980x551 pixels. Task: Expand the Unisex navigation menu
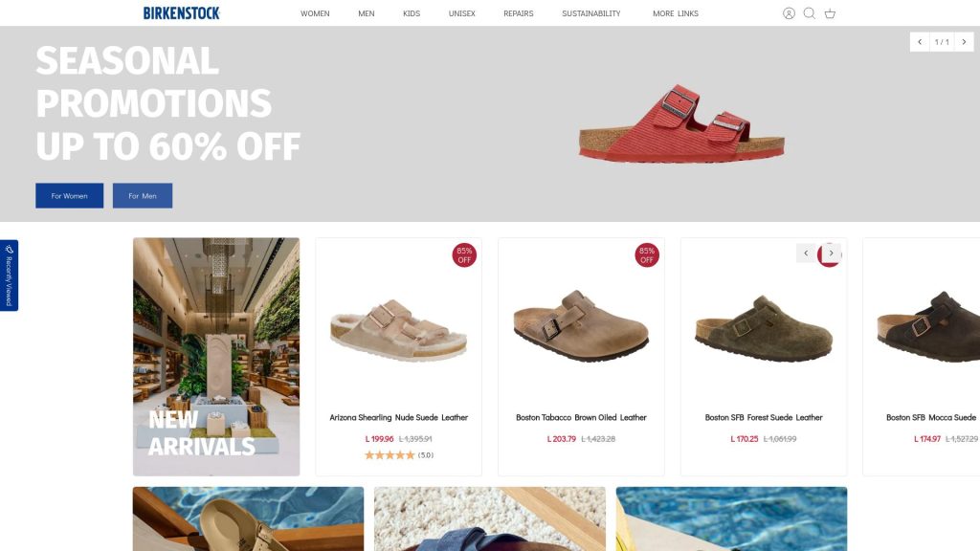pos(462,13)
